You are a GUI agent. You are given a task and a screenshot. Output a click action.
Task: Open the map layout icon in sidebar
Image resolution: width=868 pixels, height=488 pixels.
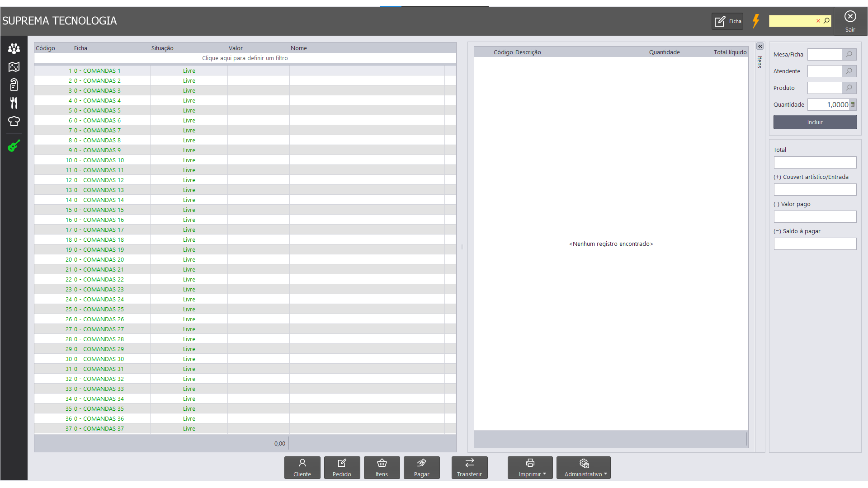click(x=14, y=67)
